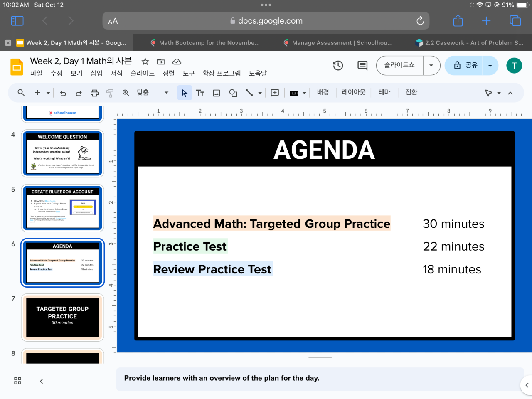The width and height of the screenshot is (532, 399).
Task: Switch to the Manage Assessment | Schoolhouse tab
Action: tap(338, 43)
